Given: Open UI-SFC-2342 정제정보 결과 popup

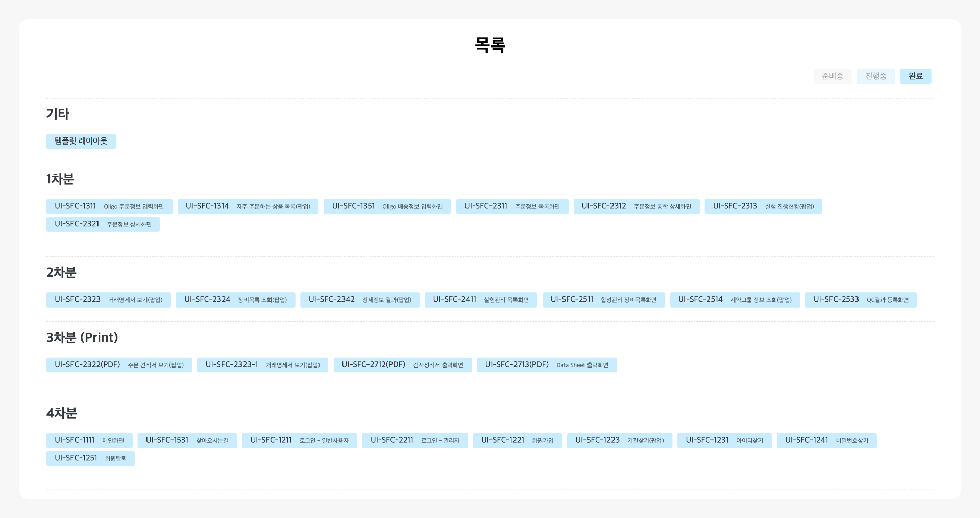Looking at the screenshot, I should pyautogui.click(x=360, y=300).
